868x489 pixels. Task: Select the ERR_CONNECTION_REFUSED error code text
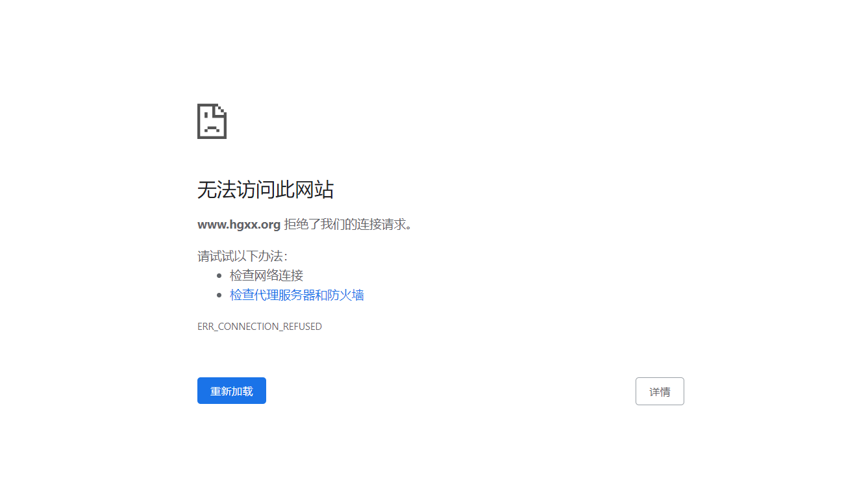pos(260,327)
